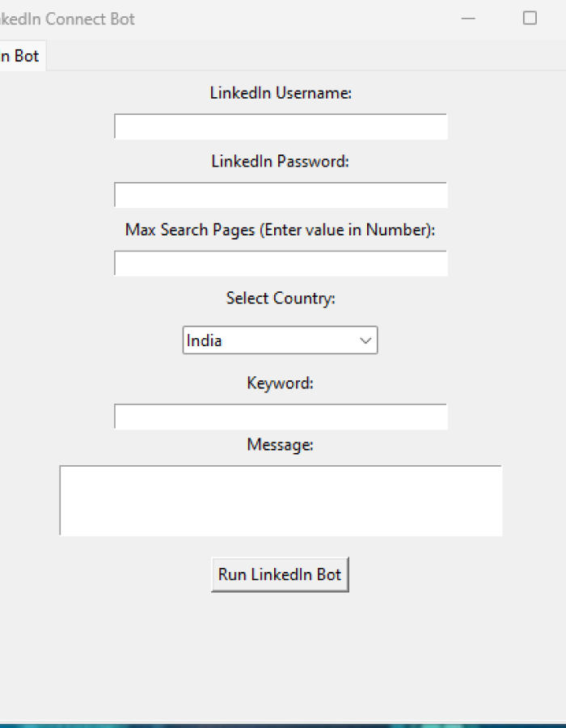Screen dimensions: 566x728
Task: Click inside the Message text area
Action: (280, 500)
